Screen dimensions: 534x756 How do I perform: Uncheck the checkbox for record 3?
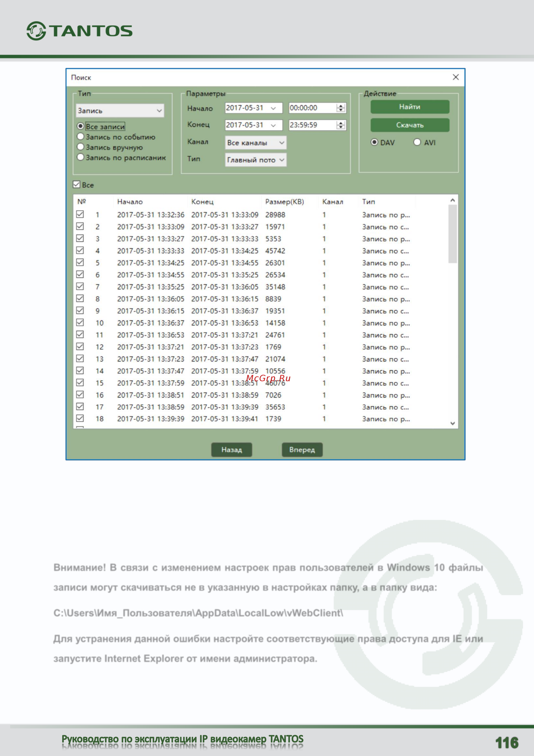tap(80, 238)
